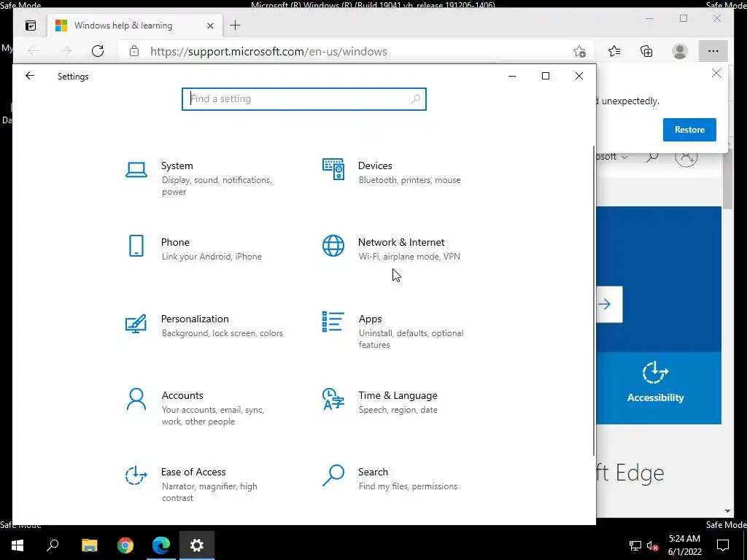Viewport: 747px width, 560px height.
Task: Add page to favorites star in Edge
Action: pyautogui.click(x=579, y=52)
